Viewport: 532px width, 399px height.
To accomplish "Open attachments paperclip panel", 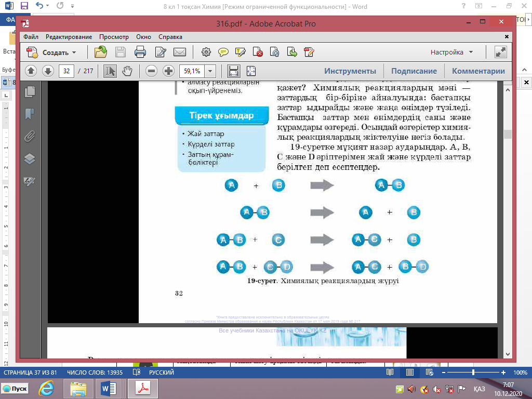I will (x=30, y=137).
